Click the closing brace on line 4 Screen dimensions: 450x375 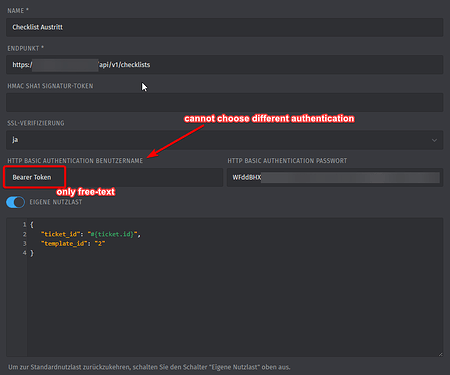32,253
